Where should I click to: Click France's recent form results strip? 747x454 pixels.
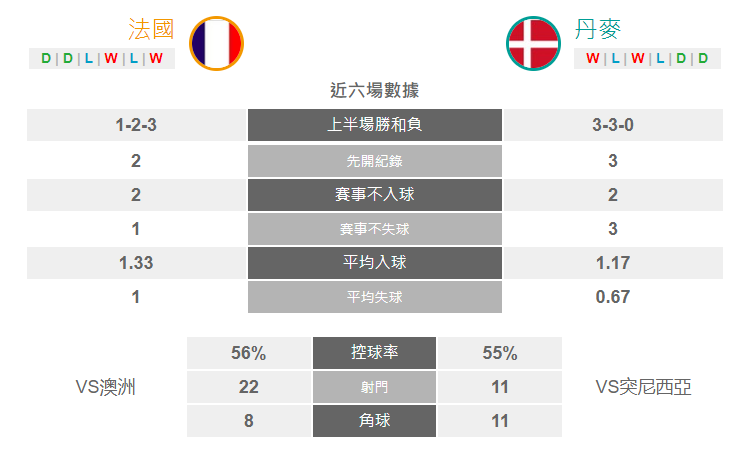(x=102, y=59)
